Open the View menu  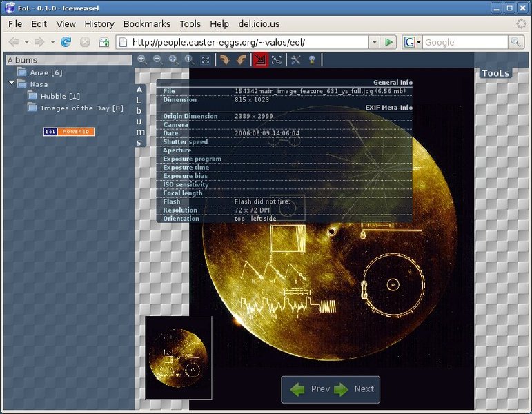tap(66, 24)
